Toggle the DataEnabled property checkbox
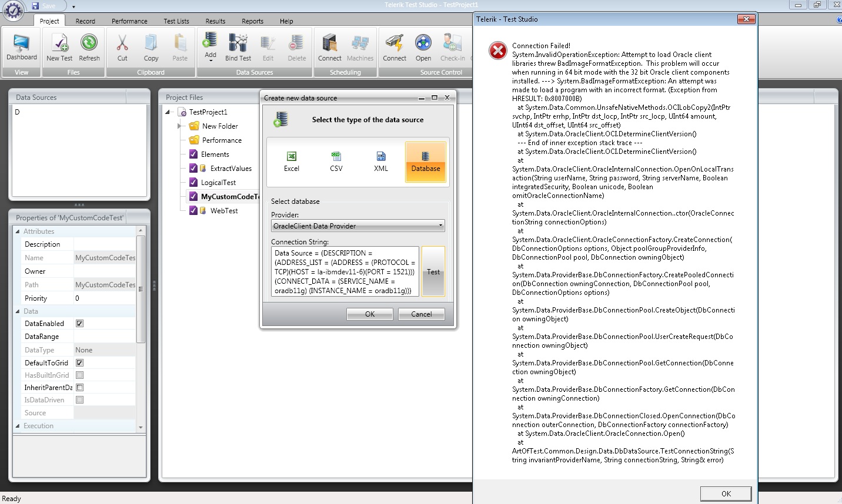842x504 pixels. (x=79, y=323)
